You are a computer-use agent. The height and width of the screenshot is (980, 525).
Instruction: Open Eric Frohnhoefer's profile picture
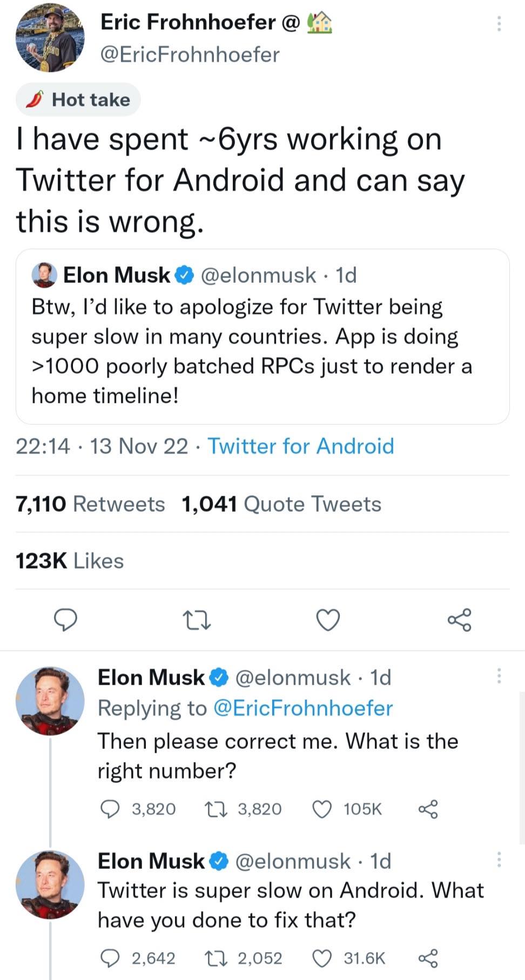[x=50, y=38]
